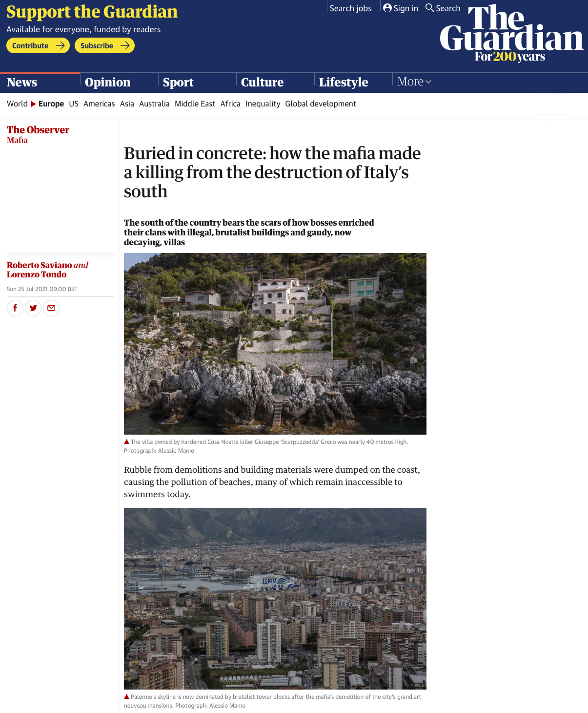Go to US subsection
588x713 pixels.
click(x=74, y=104)
